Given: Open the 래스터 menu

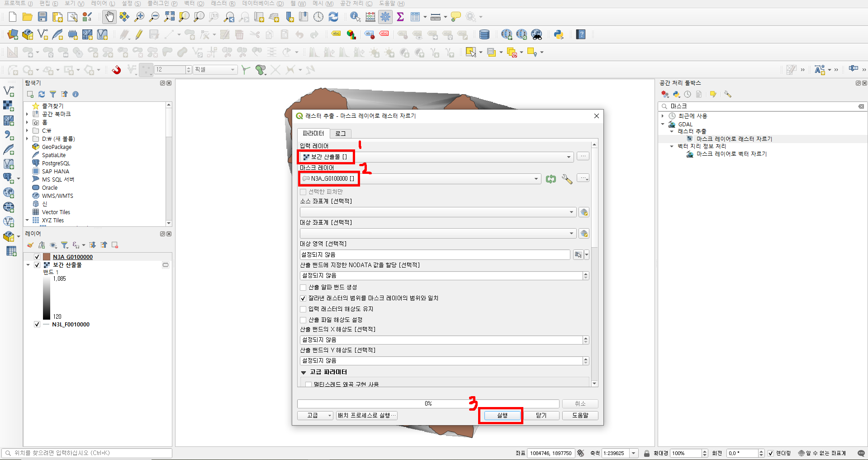Looking at the screenshot, I should click(x=223, y=4).
